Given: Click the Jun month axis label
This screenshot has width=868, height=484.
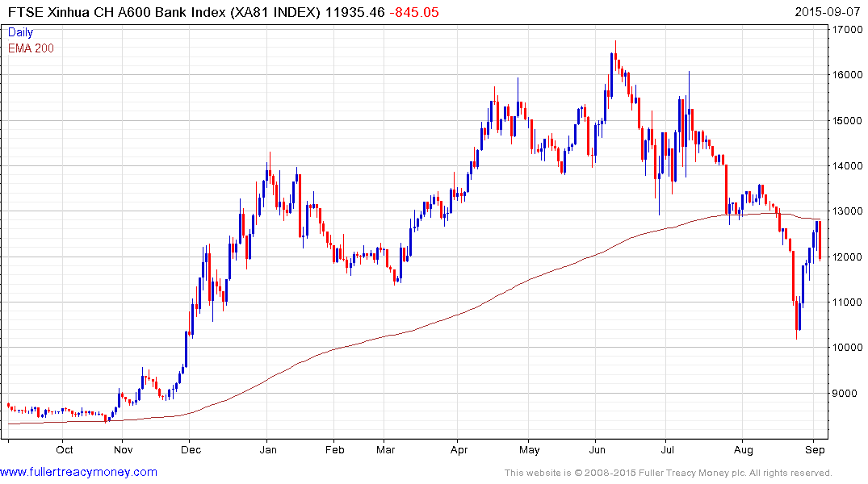Looking at the screenshot, I should coord(597,449).
